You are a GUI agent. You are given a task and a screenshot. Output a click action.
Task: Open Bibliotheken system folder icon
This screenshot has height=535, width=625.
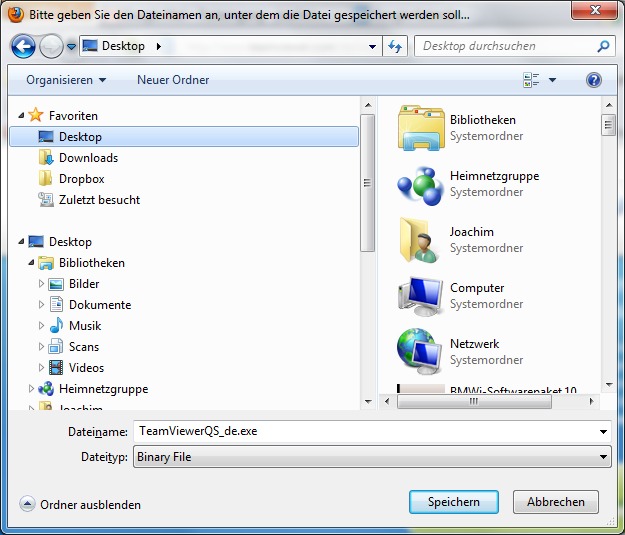tap(421, 127)
